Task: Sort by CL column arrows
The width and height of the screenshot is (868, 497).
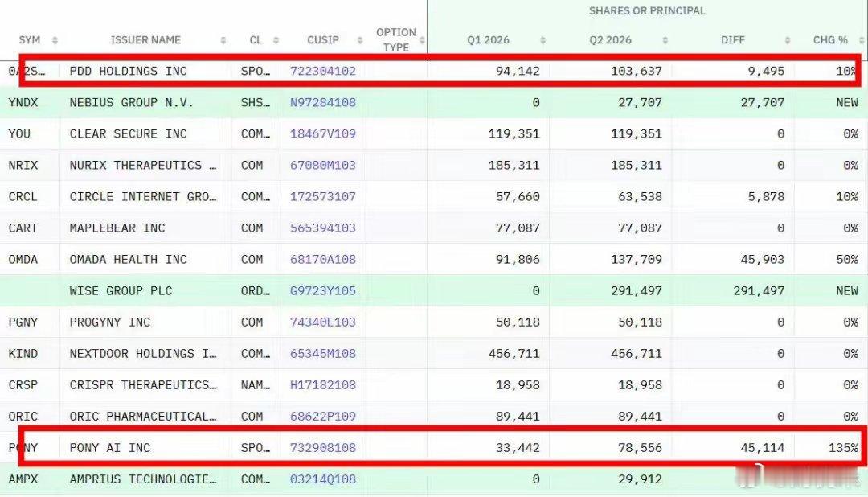Action: [276, 40]
